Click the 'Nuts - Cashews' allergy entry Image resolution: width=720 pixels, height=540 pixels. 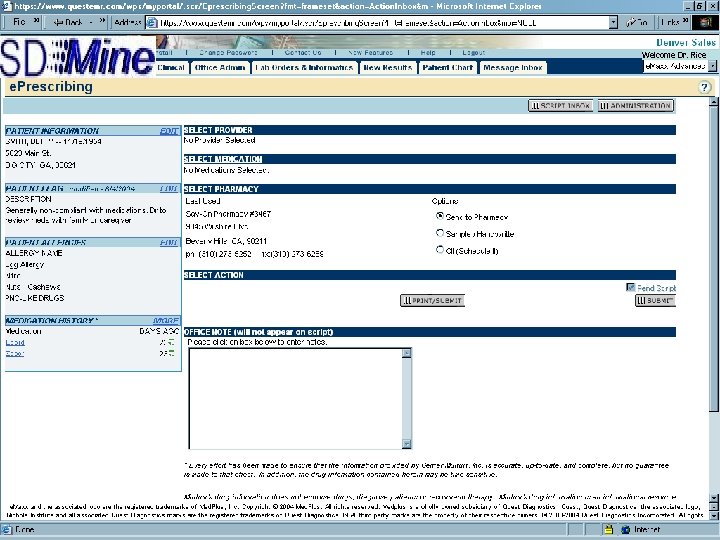pyautogui.click(x=33, y=287)
